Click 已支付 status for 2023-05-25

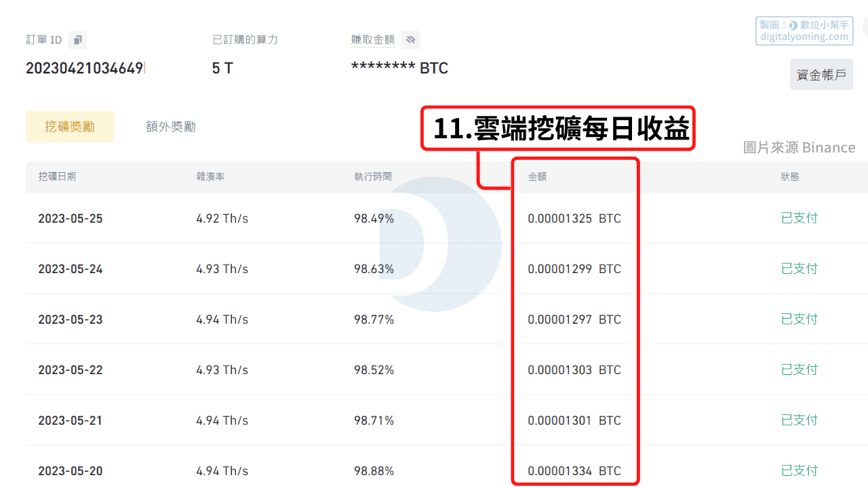click(800, 218)
